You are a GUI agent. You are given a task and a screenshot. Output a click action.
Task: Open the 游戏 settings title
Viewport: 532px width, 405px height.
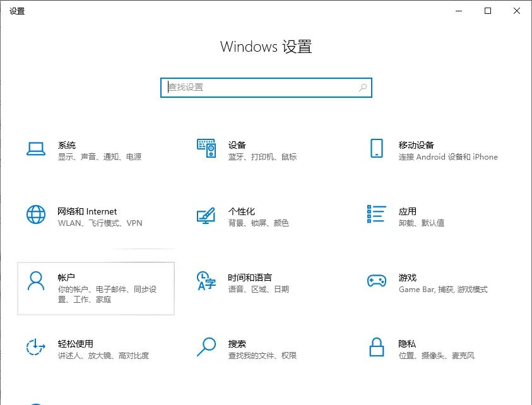pyautogui.click(x=408, y=278)
